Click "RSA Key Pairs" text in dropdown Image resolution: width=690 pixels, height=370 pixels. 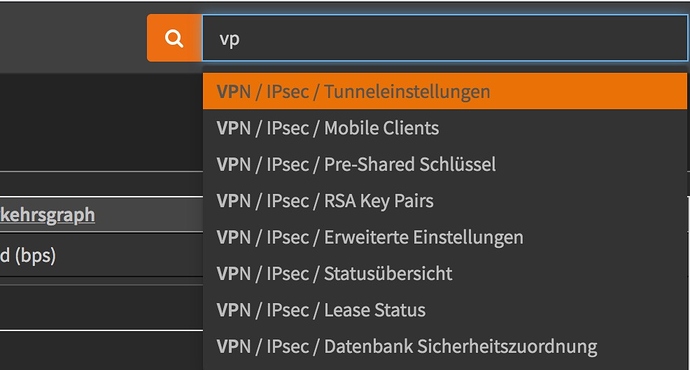click(379, 201)
